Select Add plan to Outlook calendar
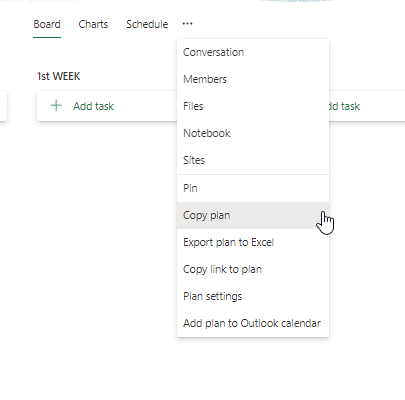 253,323
